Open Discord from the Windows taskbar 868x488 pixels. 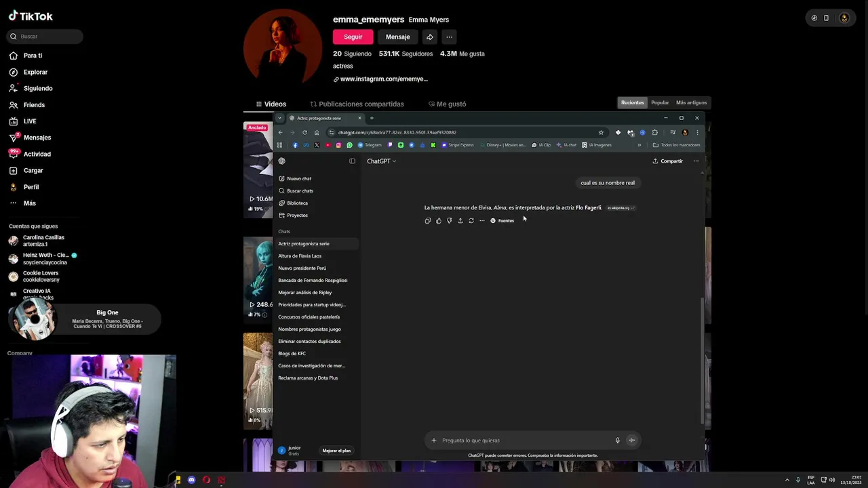pyautogui.click(x=191, y=480)
